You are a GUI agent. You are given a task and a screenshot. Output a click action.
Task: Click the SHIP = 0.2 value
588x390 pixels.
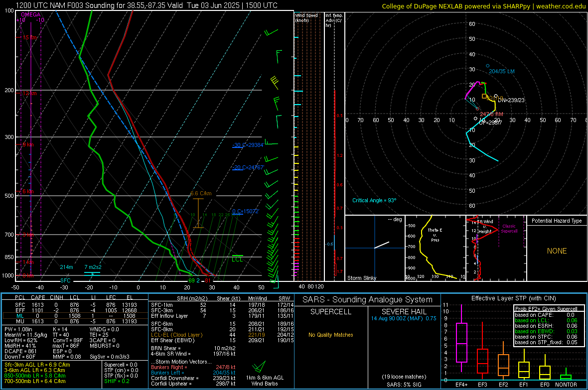[x=117, y=381]
